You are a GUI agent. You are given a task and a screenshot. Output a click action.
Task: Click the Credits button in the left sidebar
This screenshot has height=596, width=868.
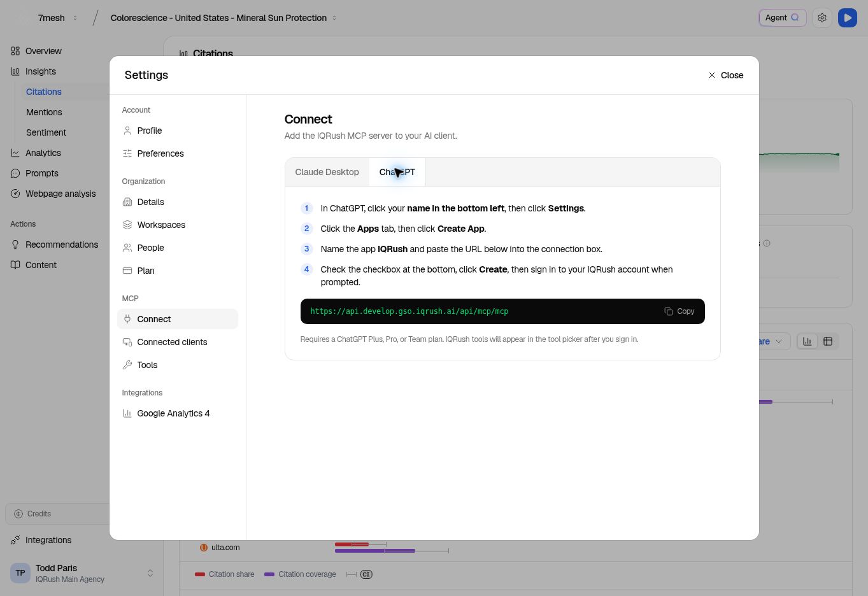(x=57, y=514)
